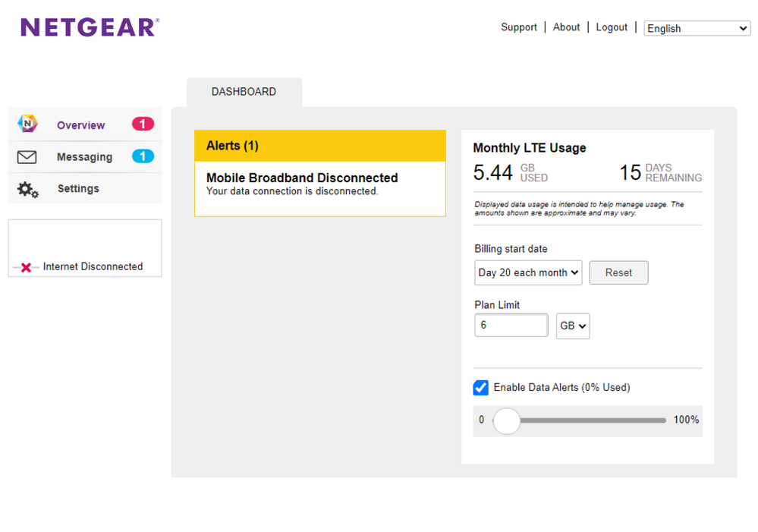Click the red Overview notification badge

(143, 124)
